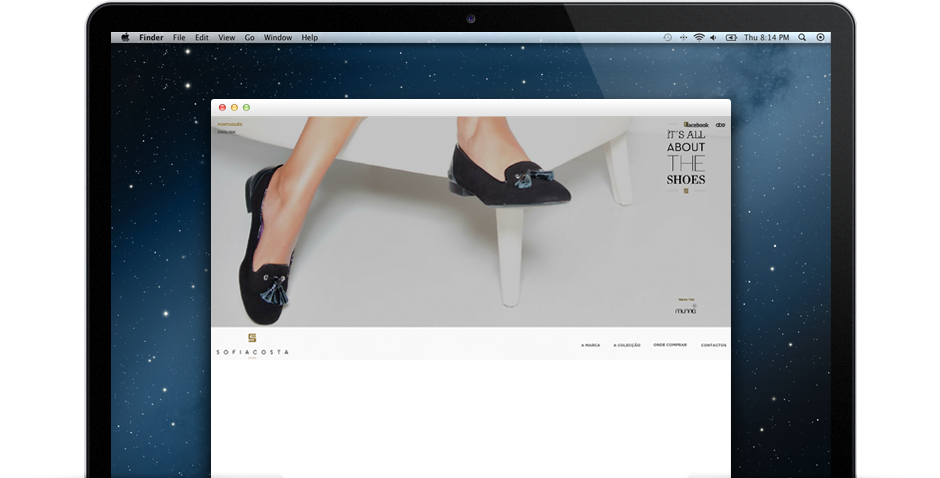Click the Sofia Costa logo
The height and width of the screenshot is (478, 940).
[252, 343]
